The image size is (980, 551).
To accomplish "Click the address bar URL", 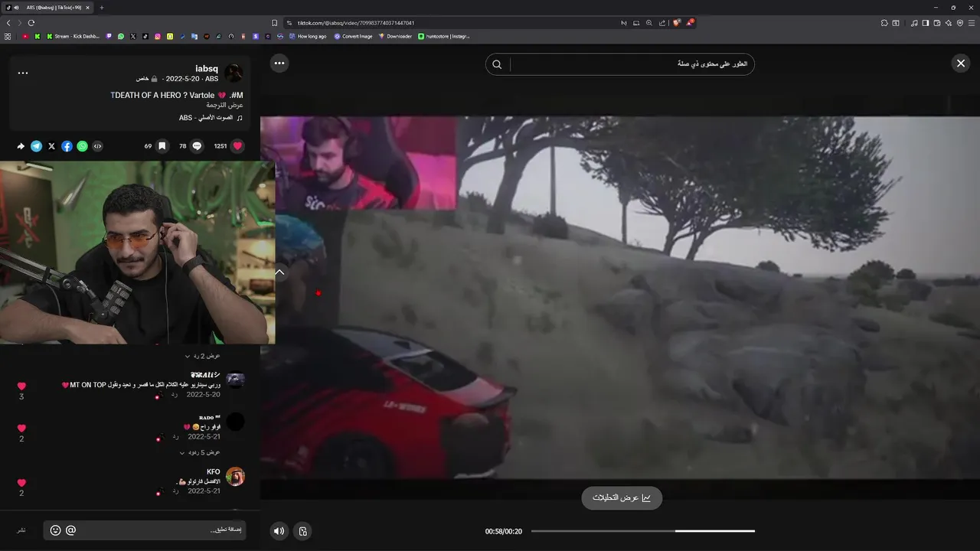I will point(356,23).
